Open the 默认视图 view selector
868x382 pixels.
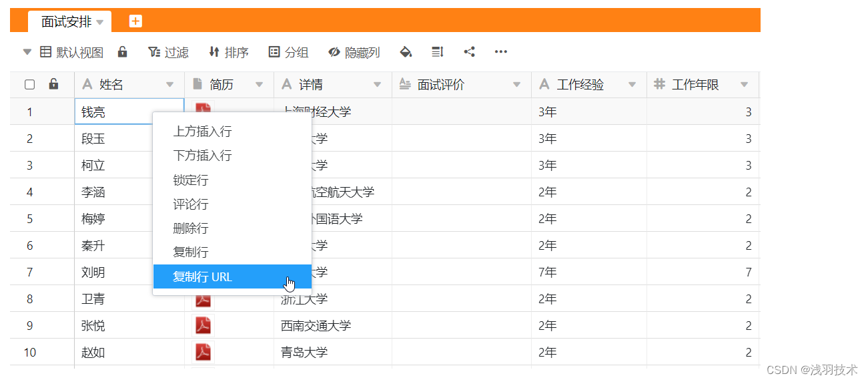tap(72, 52)
